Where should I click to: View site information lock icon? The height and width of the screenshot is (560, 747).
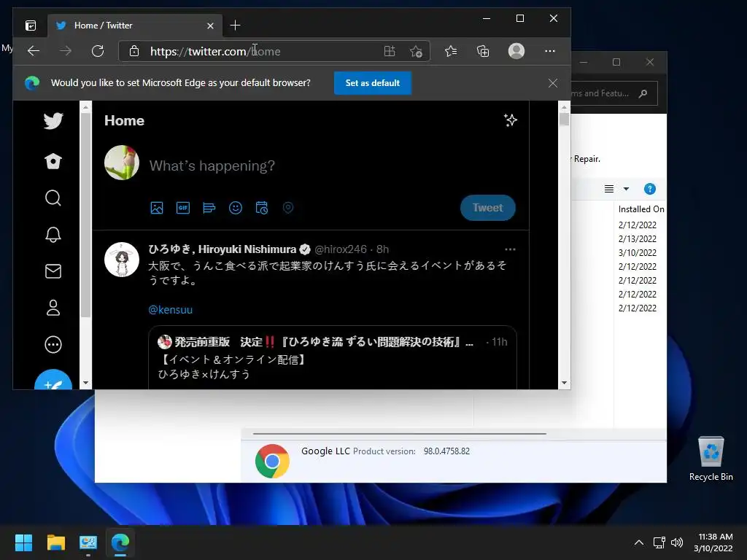(134, 51)
